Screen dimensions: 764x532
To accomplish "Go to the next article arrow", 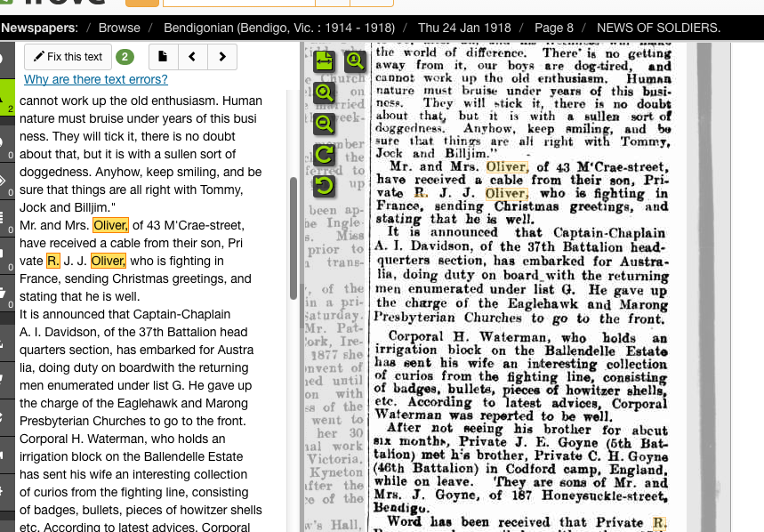I will pos(222,57).
